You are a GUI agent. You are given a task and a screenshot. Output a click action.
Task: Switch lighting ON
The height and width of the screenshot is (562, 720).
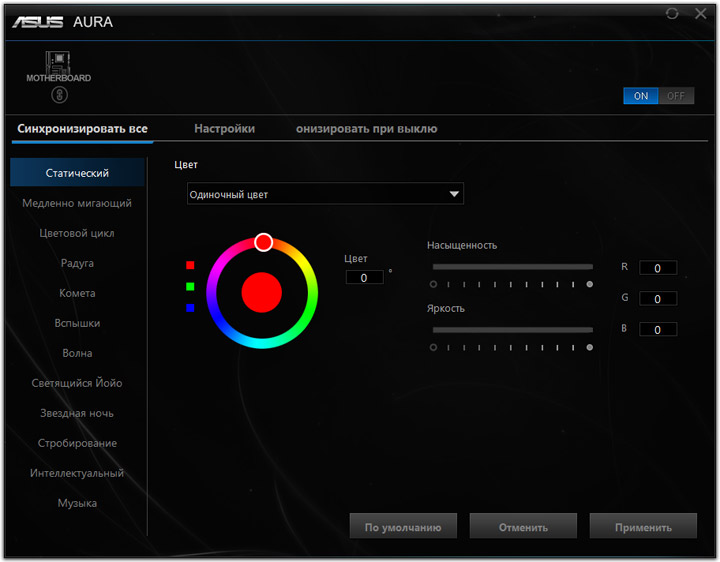(x=641, y=96)
